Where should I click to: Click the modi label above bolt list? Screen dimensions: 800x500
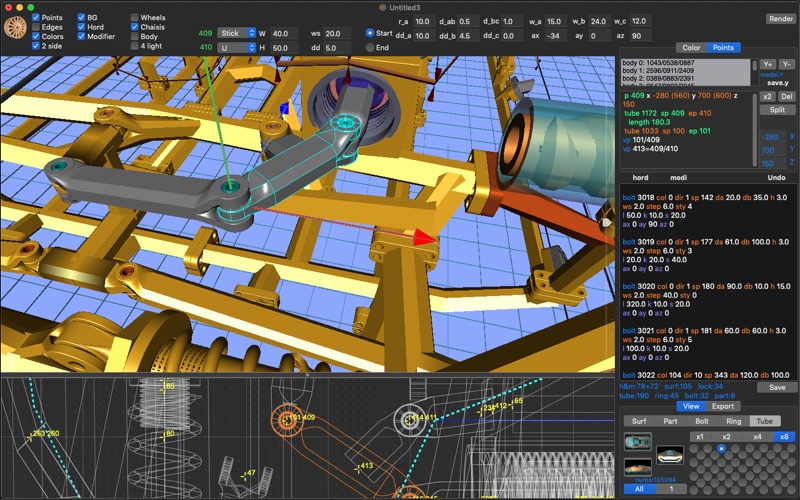tap(678, 178)
